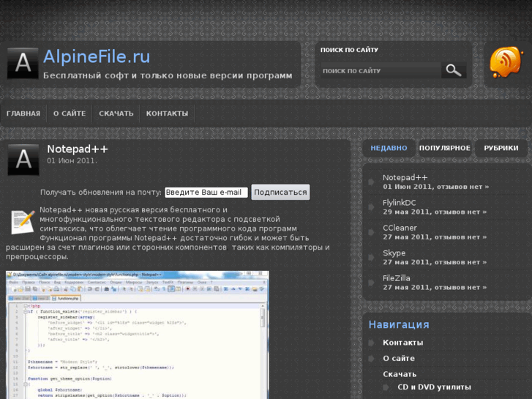Click arrow bullet next to CCleaner entry
The width and height of the screenshot is (532, 399).
(372, 232)
